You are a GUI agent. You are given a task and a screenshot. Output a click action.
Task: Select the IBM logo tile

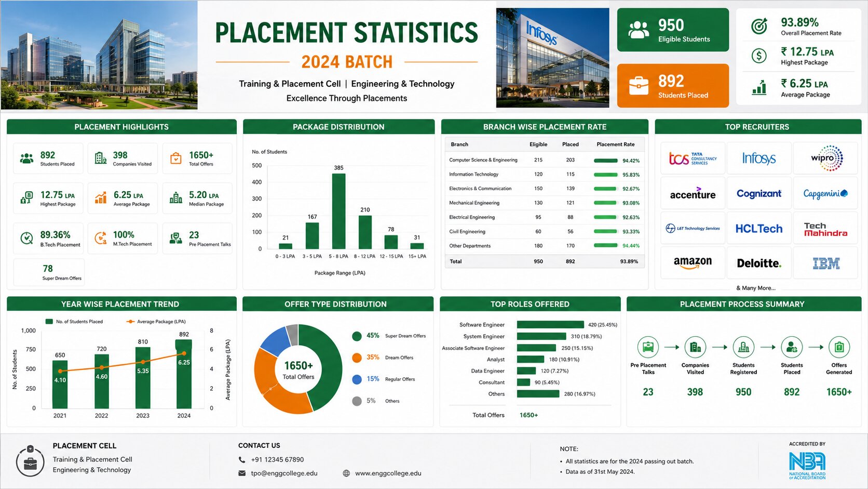click(x=825, y=263)
